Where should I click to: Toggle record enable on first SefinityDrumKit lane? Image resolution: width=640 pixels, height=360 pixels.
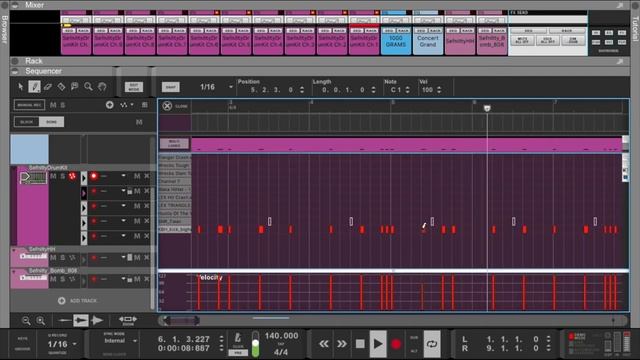click(x=94, y=176)
